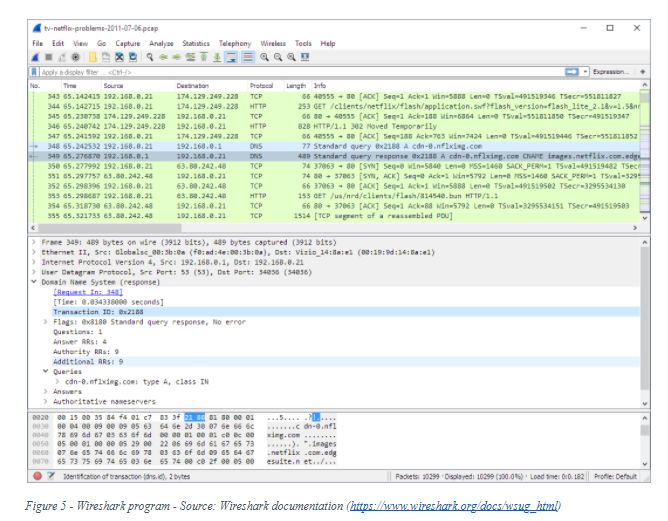Stop the running capture
Image resolution: width=668 pixels, height=521 pixels.
(49, 57)
